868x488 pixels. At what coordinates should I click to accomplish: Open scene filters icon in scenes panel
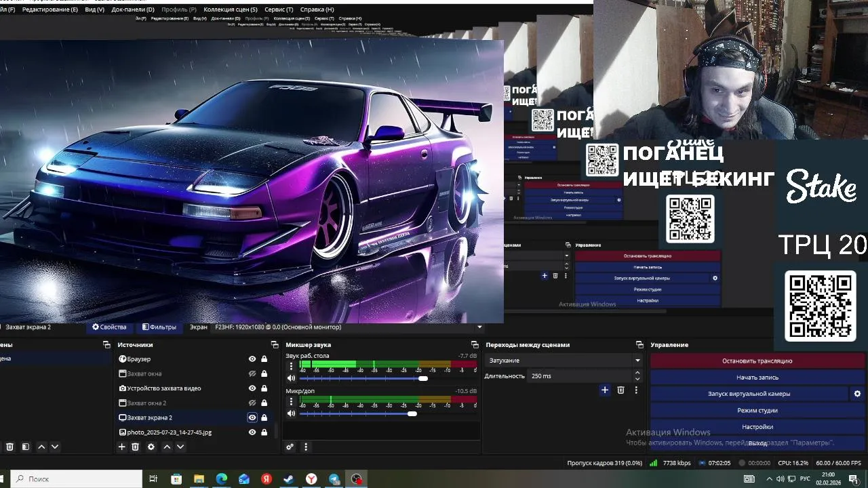(x=25, y=447)
